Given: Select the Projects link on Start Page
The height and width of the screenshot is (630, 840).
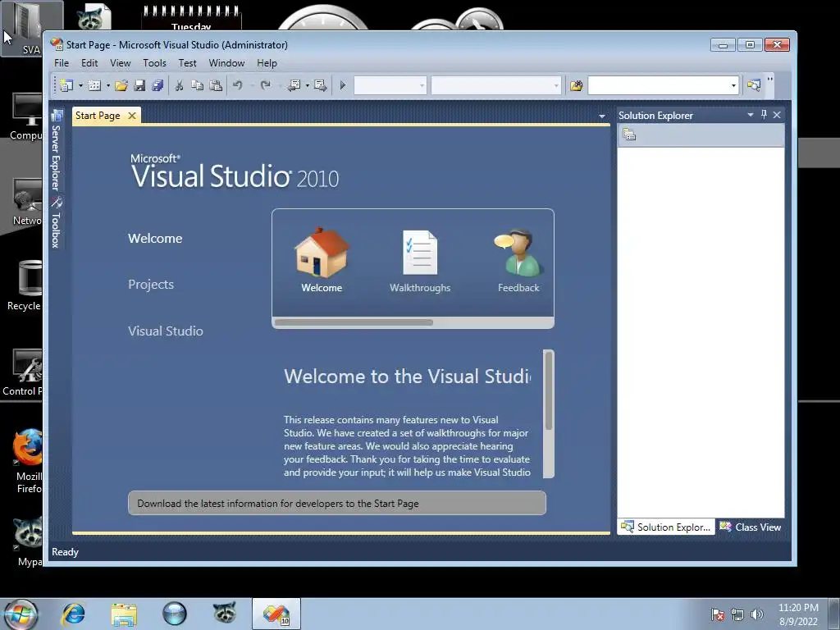Looking at the screenshot, I should 151,285.
